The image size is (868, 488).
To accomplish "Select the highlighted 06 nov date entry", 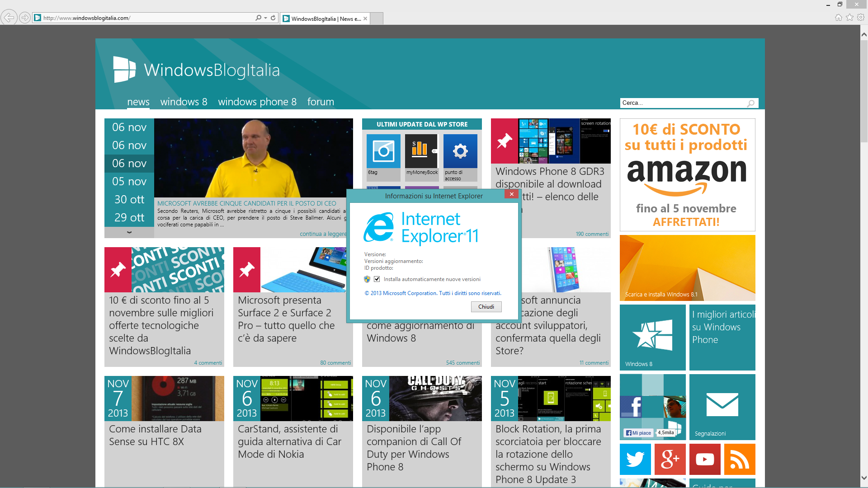I will 129,164.
